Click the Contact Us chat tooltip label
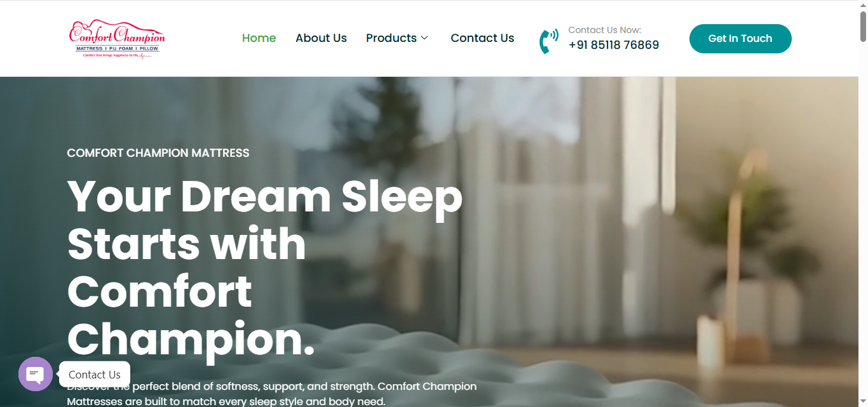868x407 pixels. click(95, 375)
